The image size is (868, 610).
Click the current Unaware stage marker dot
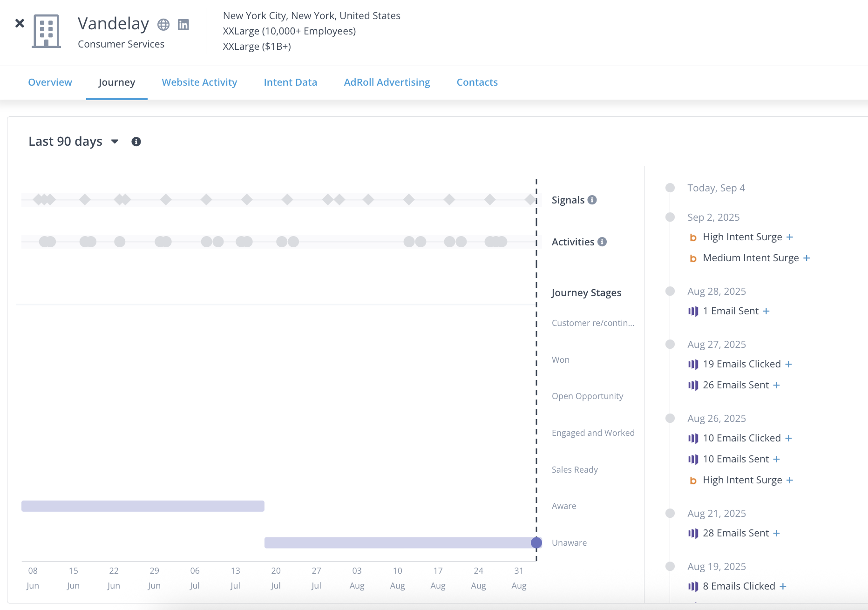point(536,542)
